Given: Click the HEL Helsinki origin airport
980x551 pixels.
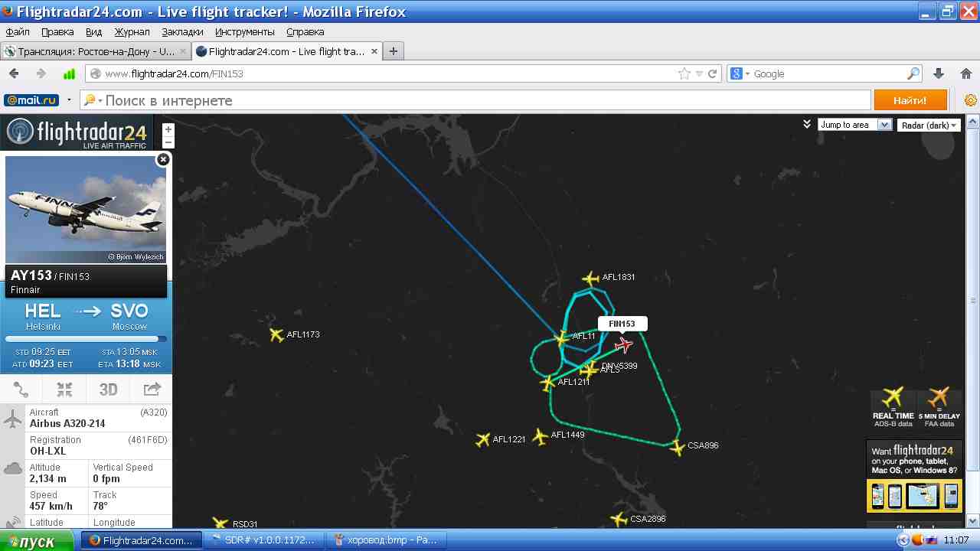Looking at the screenshot, I should [x=43, y=315].
